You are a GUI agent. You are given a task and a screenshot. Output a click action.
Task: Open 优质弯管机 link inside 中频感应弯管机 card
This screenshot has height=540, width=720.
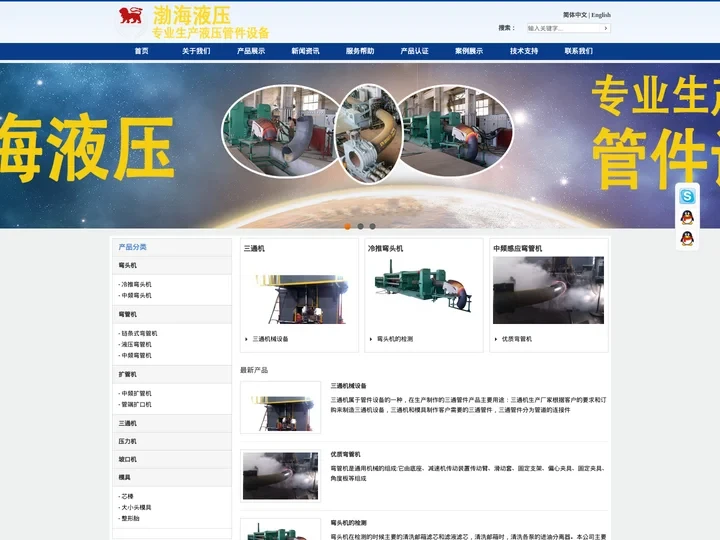pos(517,339)
